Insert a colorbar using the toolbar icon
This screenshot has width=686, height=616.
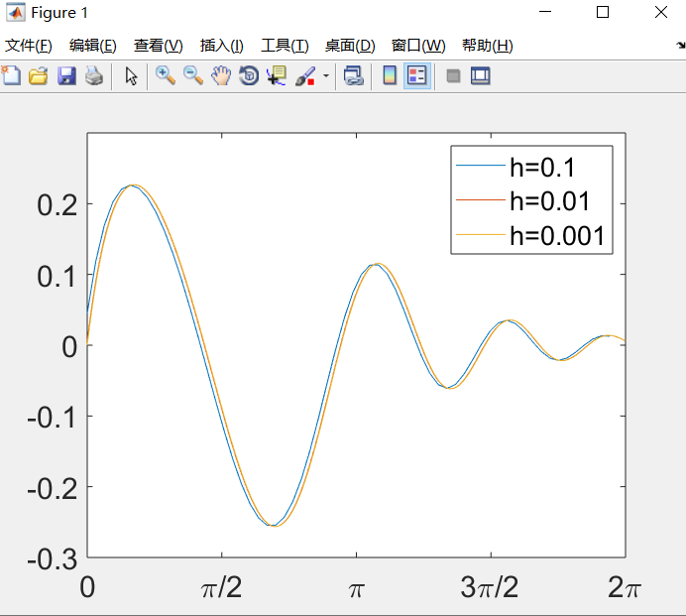390,75
